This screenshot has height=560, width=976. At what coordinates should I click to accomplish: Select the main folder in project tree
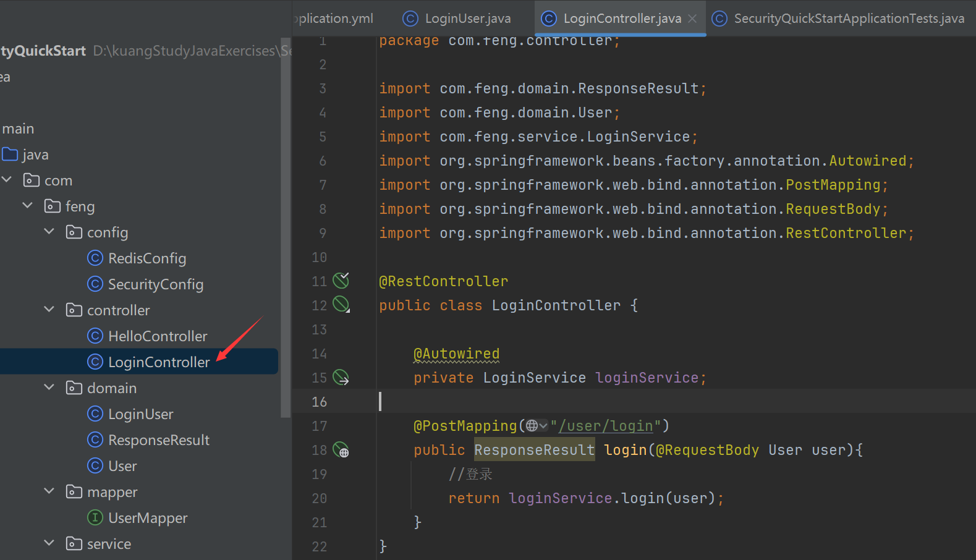click(x=18, y=128)
